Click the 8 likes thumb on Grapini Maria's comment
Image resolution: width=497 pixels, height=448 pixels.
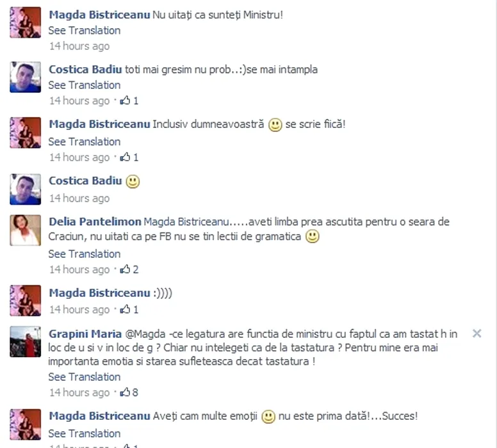(x=125, y=392)
